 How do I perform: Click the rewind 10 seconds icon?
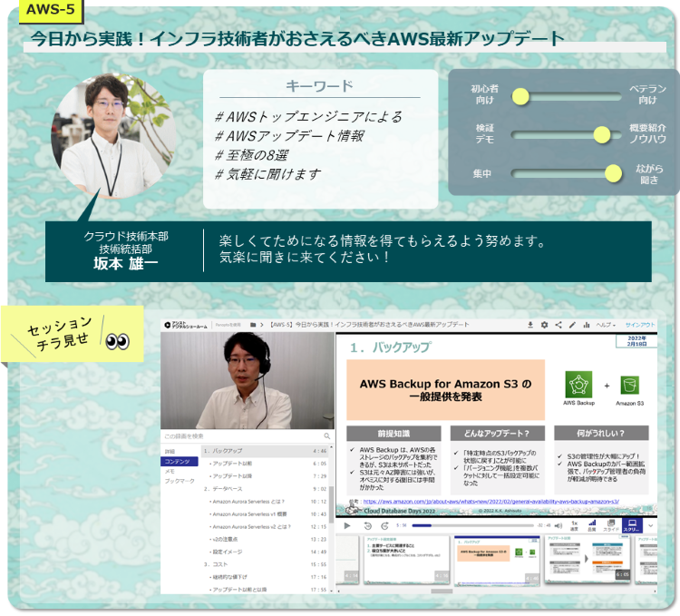(368, 525)
